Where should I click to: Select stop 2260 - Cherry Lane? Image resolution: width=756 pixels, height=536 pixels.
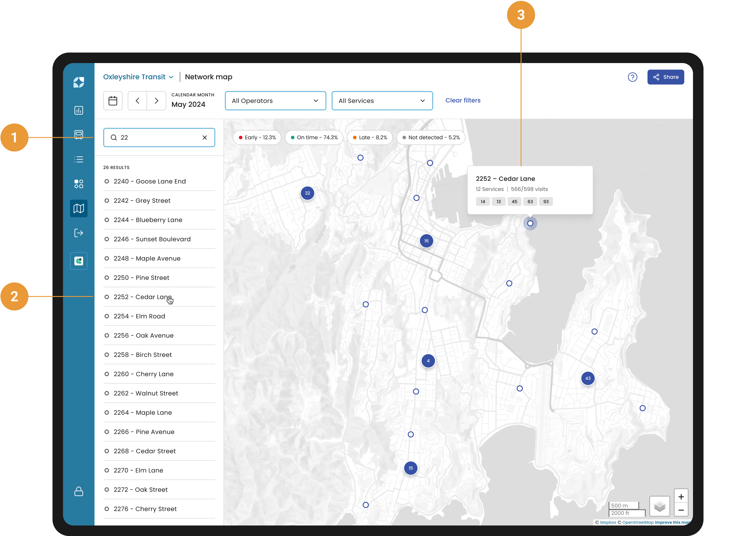coord(159,374)
